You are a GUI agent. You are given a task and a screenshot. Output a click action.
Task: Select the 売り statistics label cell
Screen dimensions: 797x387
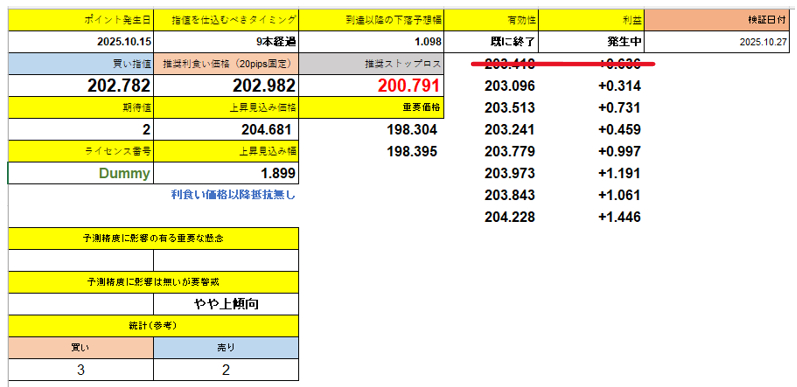226,347
